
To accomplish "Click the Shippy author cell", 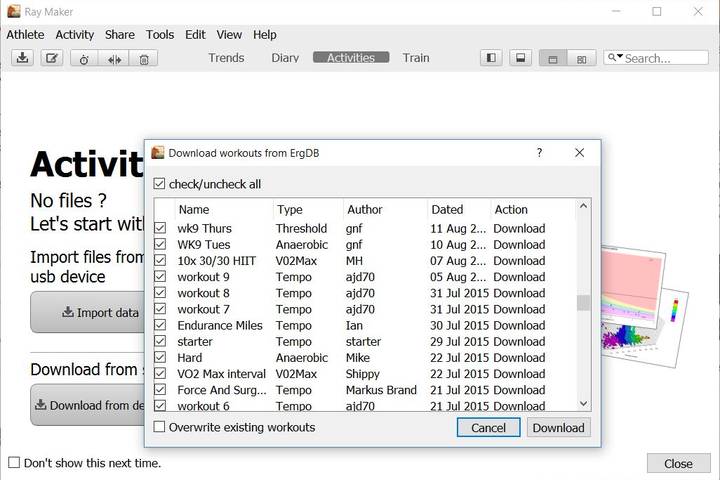I will pyautogui.click(x=362, y=374).
